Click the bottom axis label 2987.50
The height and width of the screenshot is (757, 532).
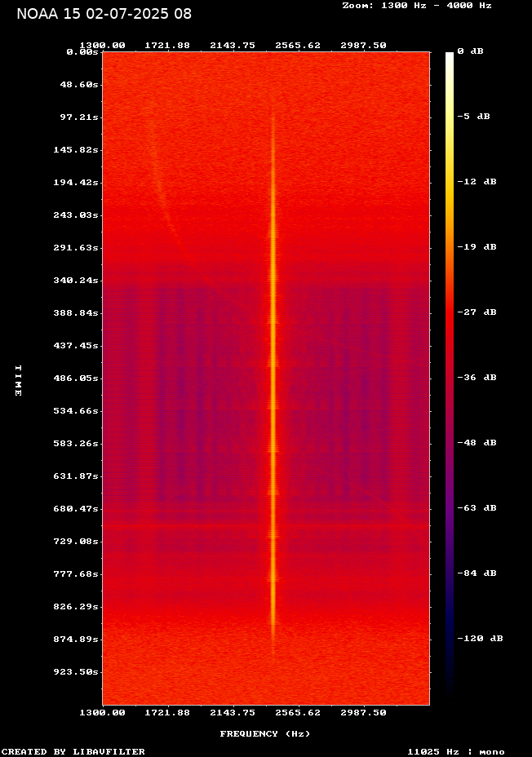click(x=363, y=713)
